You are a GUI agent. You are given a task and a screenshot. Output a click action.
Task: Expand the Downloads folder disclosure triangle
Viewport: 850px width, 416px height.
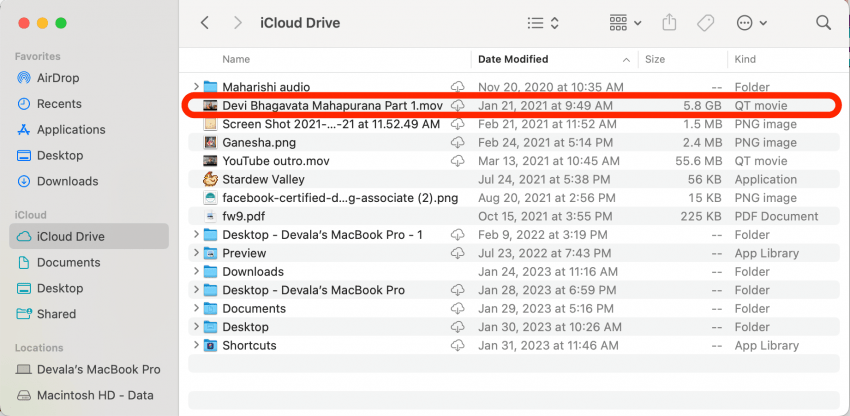tap(196, 272)
